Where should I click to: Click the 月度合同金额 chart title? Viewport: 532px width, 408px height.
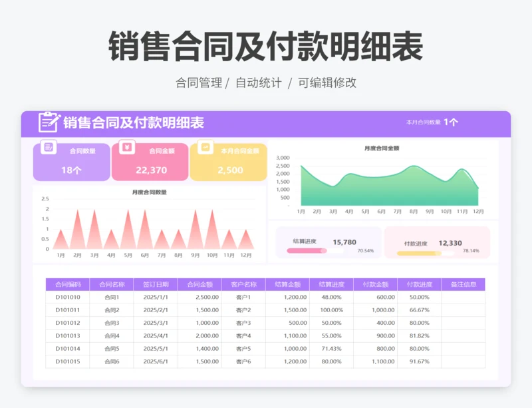click(x=382, y=148)
